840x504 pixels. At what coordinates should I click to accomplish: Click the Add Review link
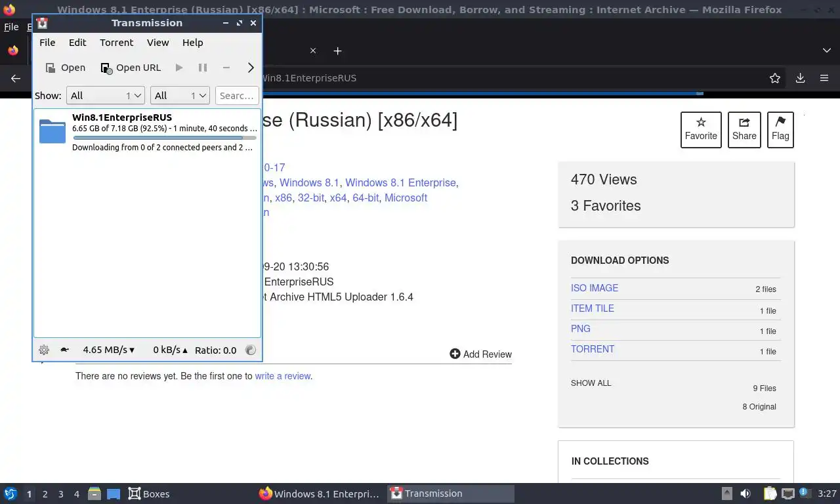coord(480,354)
